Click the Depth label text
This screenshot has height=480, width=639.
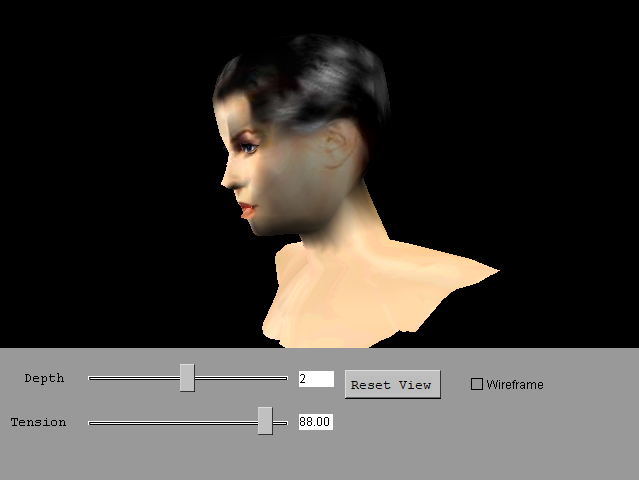[x=44, y=379]
